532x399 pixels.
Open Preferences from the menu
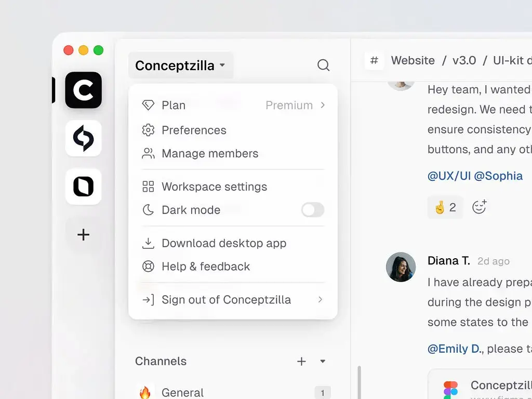[x=194, y=130]
